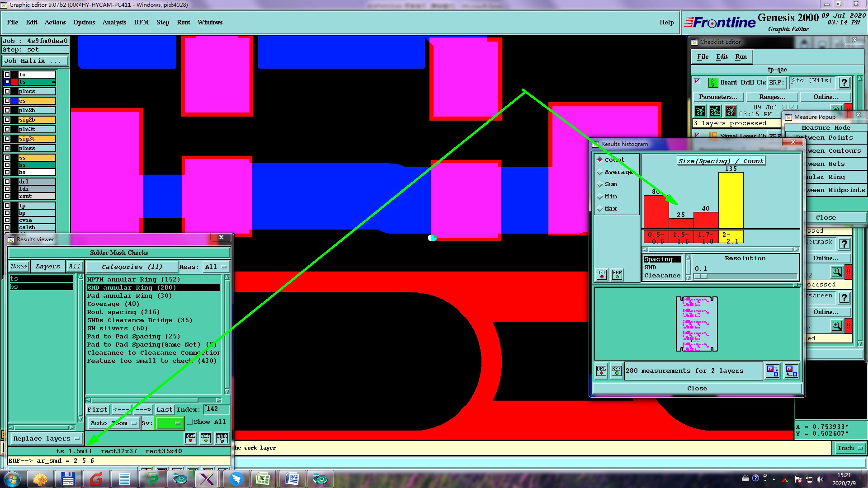Click help question mark beside 'ermask' field
This screenshot has height=488, width=868.
click(x=844, y=244)
